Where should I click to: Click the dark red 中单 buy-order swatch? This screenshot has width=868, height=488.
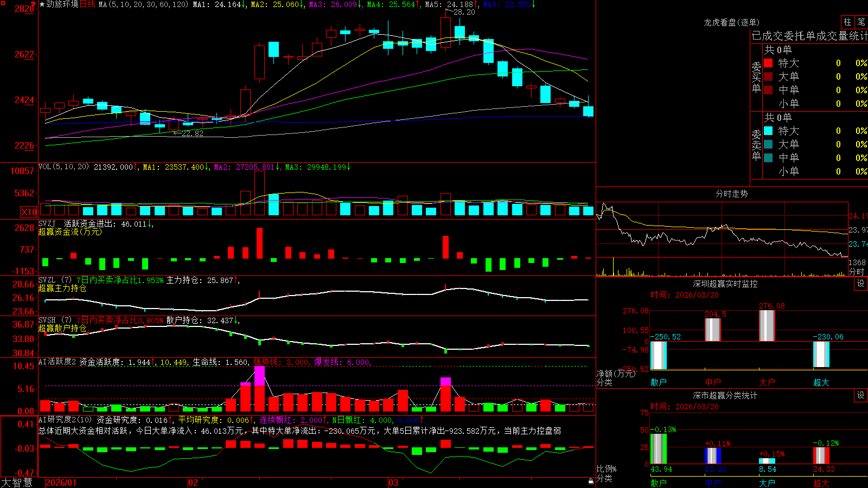click(x=768, y=90)
